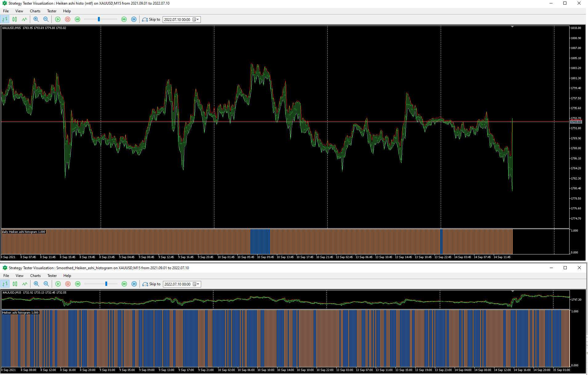This screenshot has width=588, height=375.
Task: Click the 15 Sep 01:00 time label in bottom chart
Action: (562, 370)
